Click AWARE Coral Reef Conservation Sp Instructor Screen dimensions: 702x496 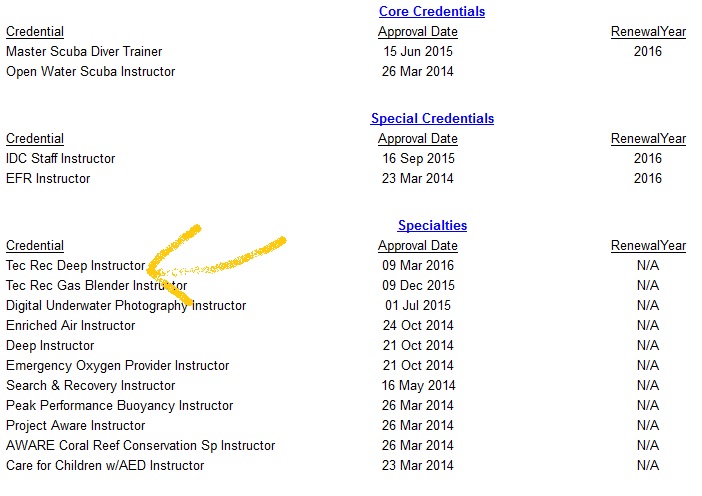pos(141,445)
